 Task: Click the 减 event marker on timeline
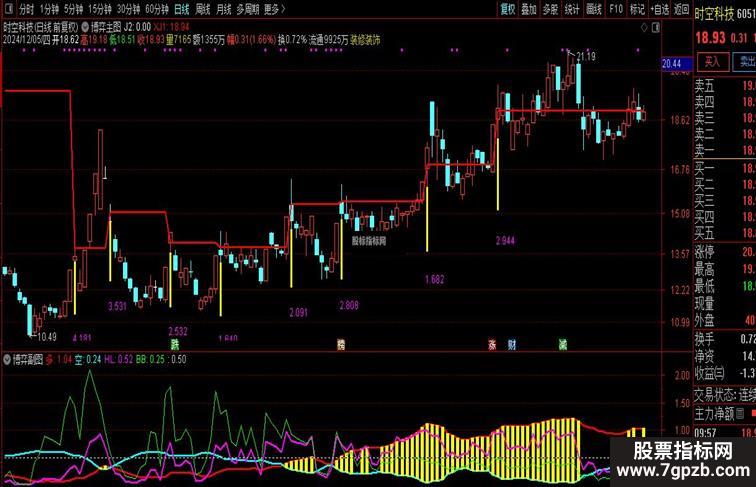coord(563,345)
